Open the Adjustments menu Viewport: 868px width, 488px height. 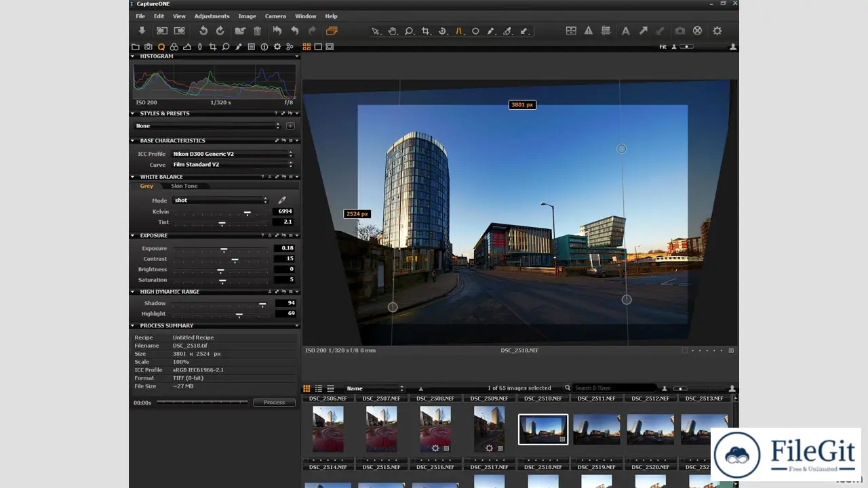[212, 16]
